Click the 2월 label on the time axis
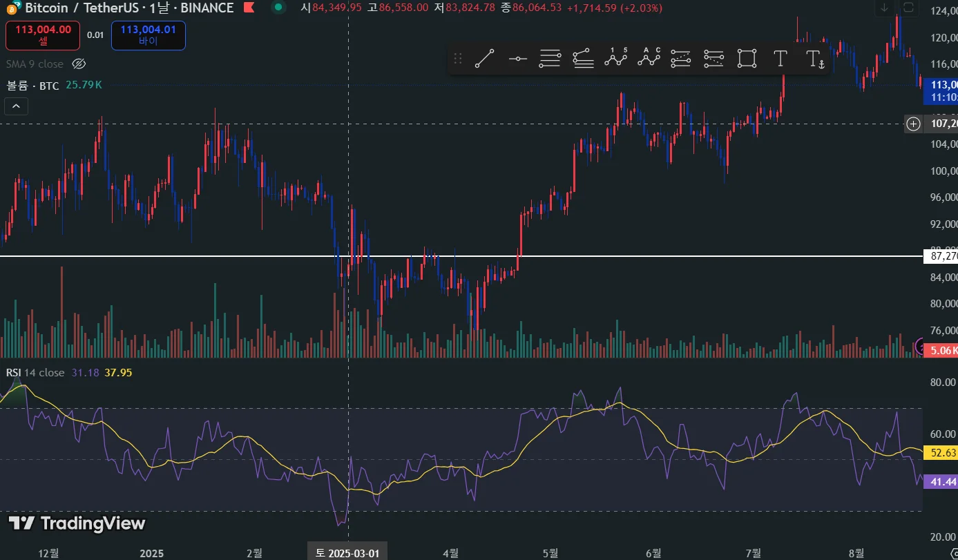This screenshot has height=560, width=958. [x=253, y=552]
